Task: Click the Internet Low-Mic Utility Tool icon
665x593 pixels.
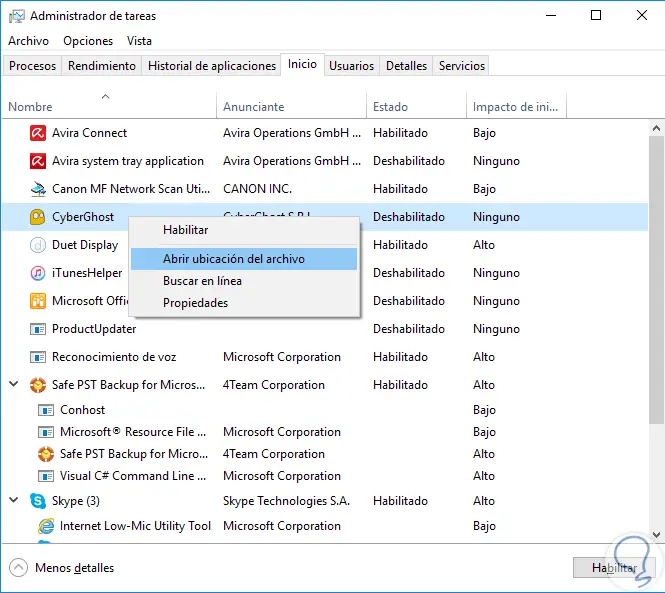Action: [46, 526]
